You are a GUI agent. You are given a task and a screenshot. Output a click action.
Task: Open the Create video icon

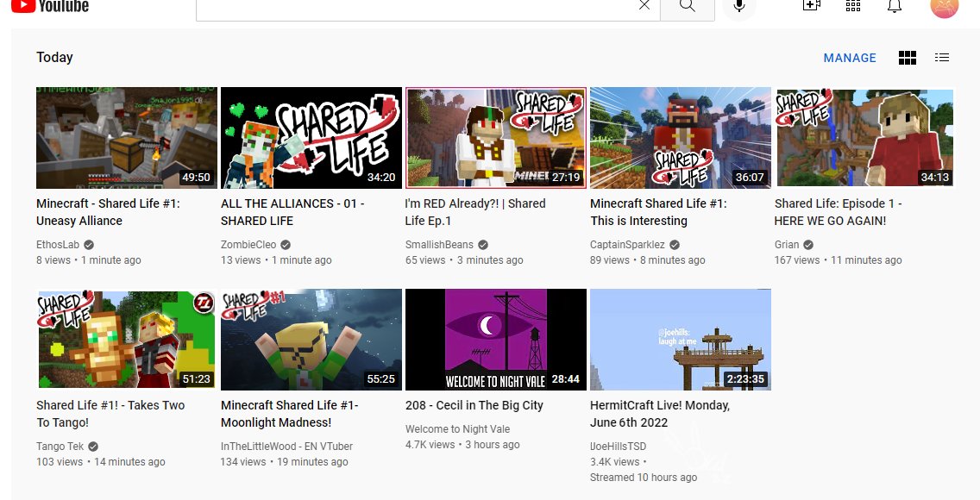tap(811, 6)
